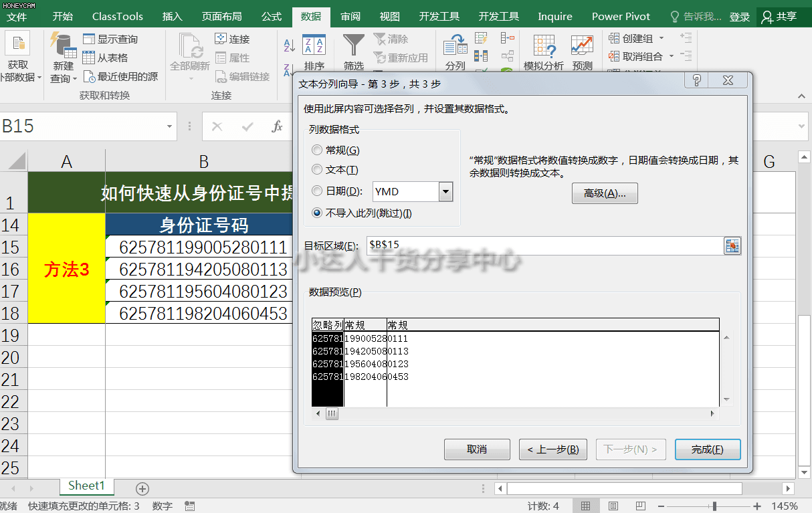Select the 常规 column ending 0111 in the preview
Screen dimensions: 812x513
(x=552, y=361)
